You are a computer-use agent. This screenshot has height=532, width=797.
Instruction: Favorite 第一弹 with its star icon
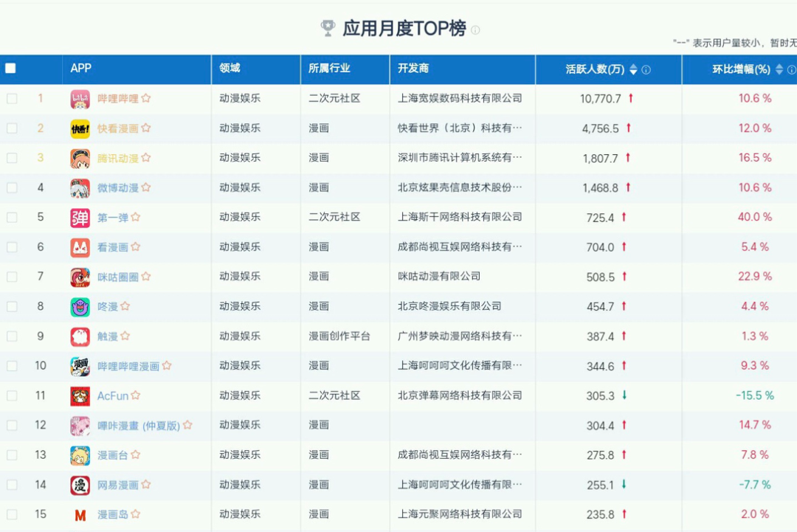pos(135,217)
